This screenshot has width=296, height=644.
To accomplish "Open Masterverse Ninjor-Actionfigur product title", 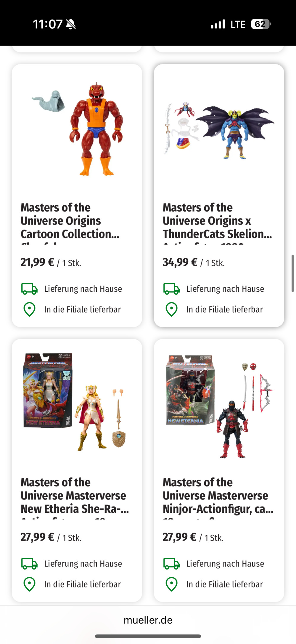I will tap(218, 496).
